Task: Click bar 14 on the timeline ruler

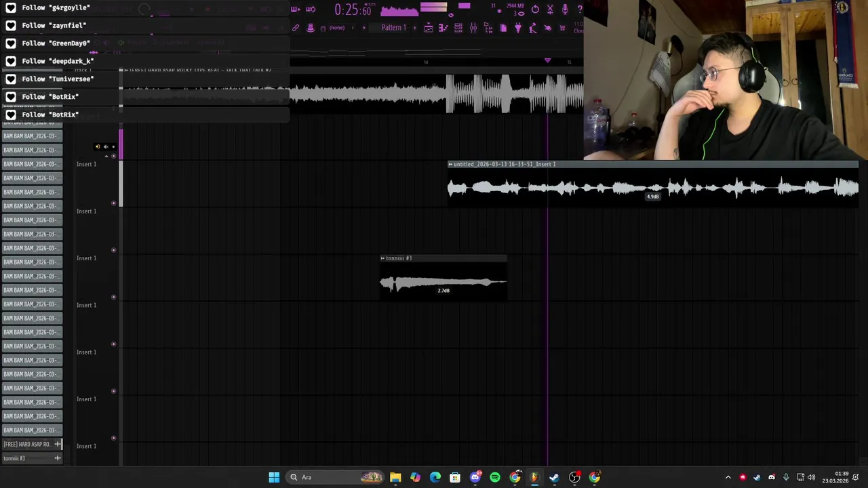Action: 426,62
